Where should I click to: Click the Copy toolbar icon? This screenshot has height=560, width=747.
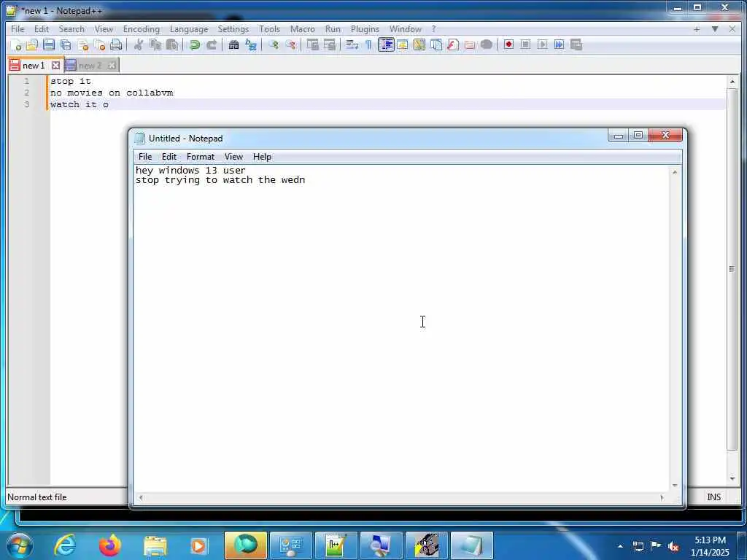coord(155,44)
